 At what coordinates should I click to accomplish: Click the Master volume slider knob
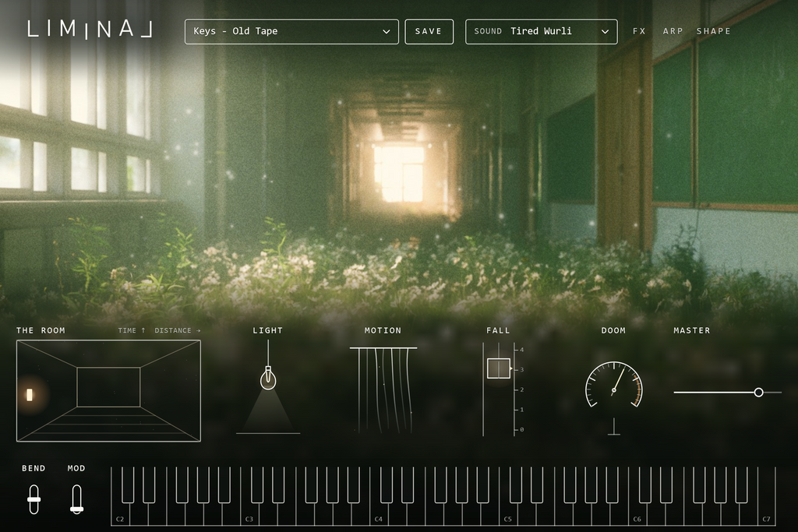click(758, 392)
